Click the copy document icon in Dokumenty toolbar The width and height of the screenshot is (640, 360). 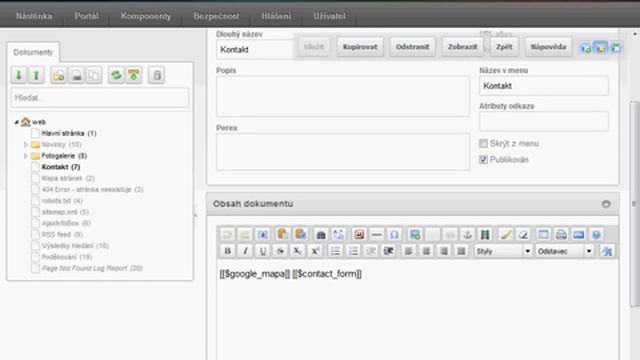(x=94, y=75)
